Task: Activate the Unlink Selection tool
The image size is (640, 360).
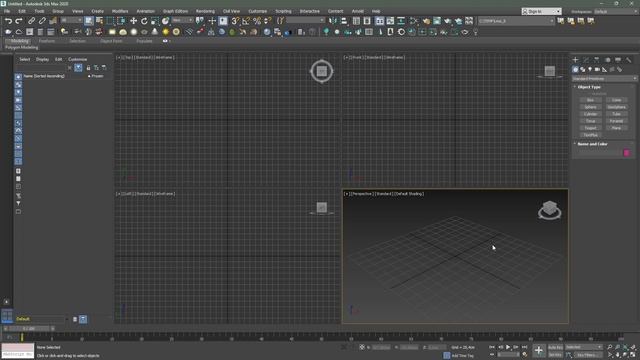Action: tap(42, 21)
